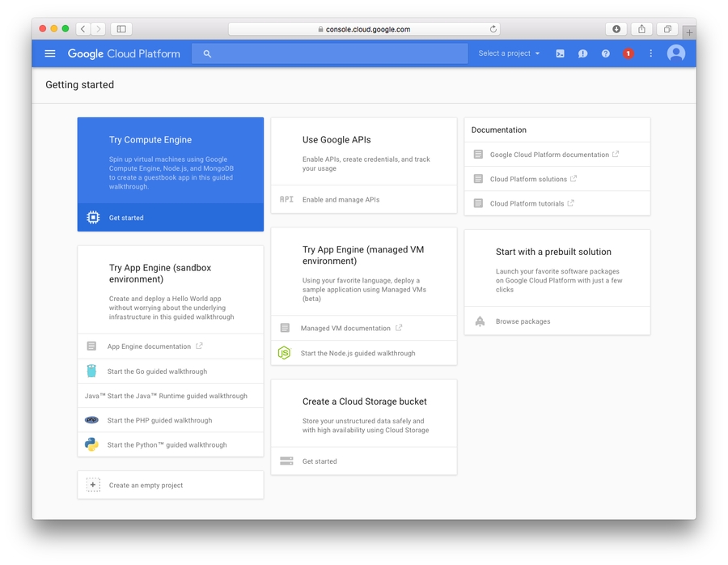Open the red notifications badge
The image size is (728, 565).
(x=628, y=53)
